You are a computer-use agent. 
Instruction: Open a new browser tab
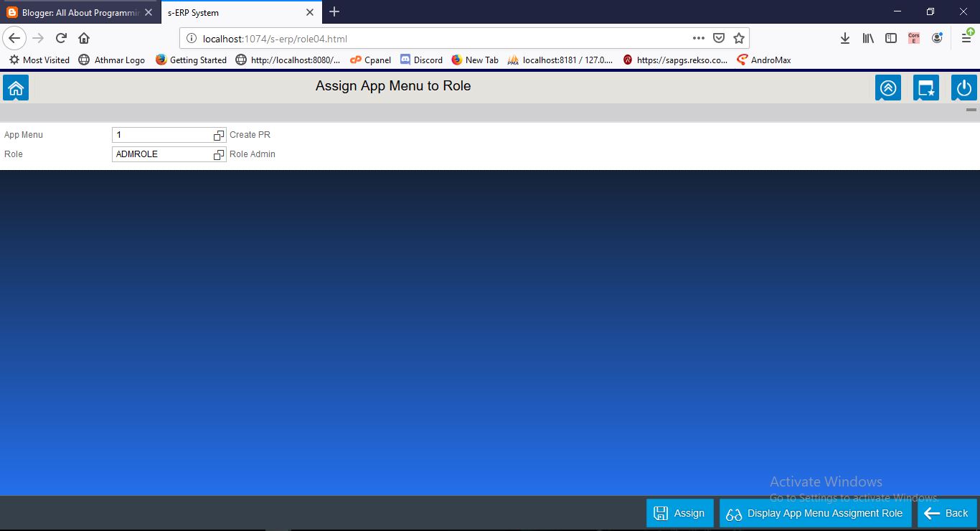(x=334, y=11)
